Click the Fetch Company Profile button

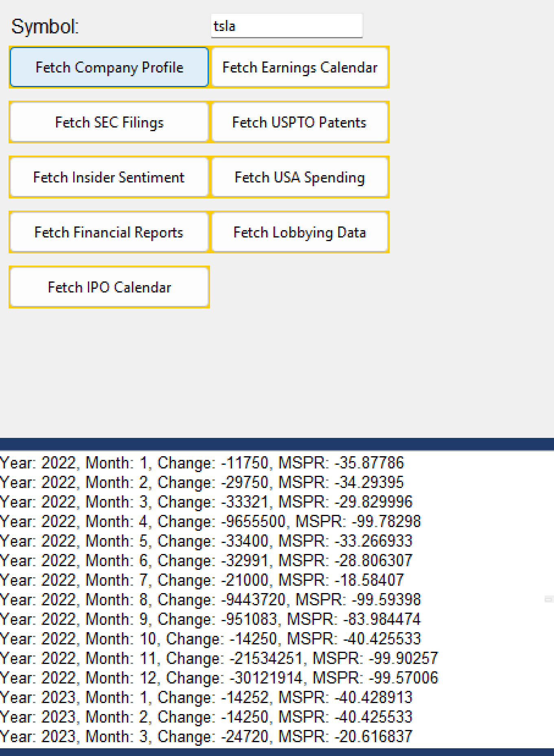tap(109, 67)
